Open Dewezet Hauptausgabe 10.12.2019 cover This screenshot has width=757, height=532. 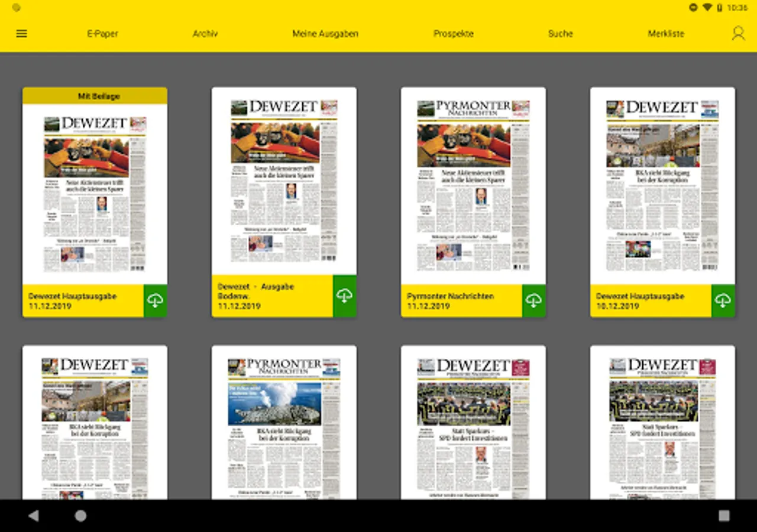pyautogui.click(x=662, y=186)
